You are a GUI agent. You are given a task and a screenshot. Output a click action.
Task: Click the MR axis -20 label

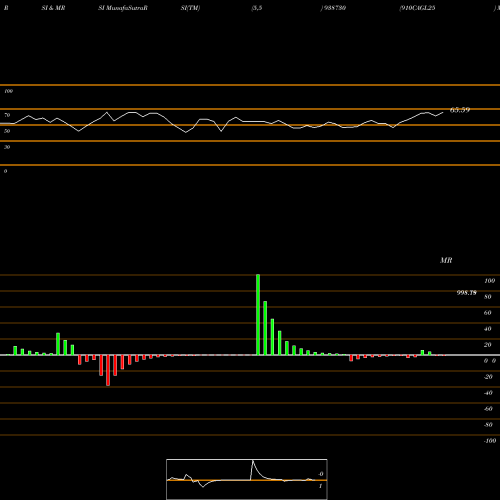tap(488, 377)
